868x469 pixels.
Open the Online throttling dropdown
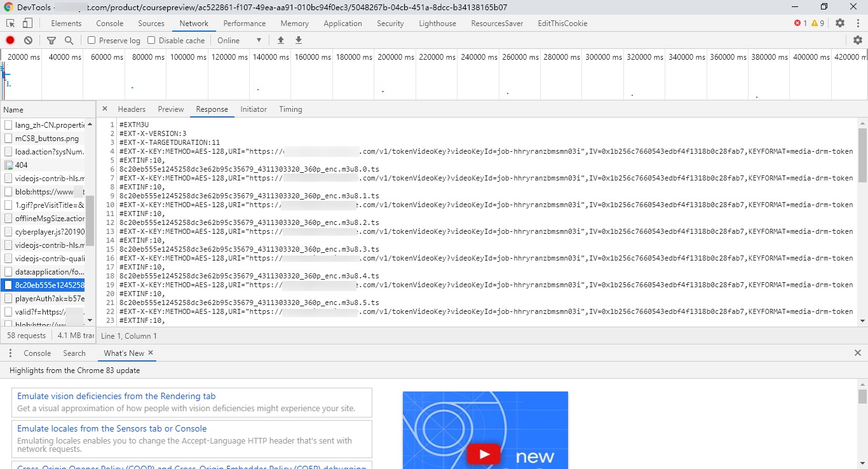pos(240,40)
